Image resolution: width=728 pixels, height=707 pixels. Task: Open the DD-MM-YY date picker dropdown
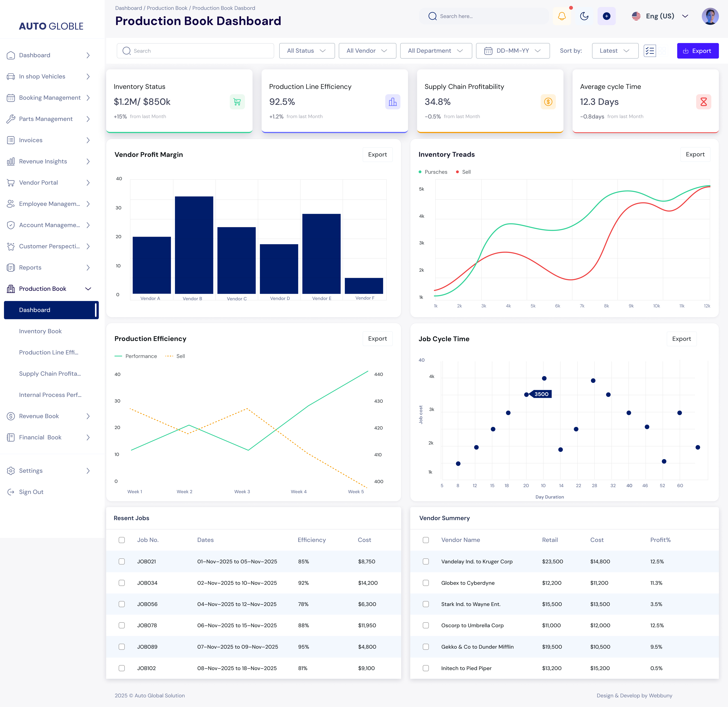(x=513, y=51)
